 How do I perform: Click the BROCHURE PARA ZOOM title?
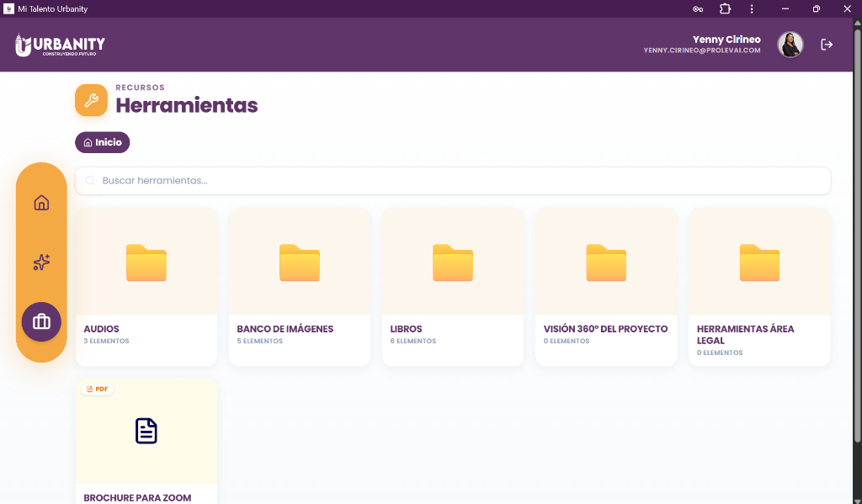(x=137, y=498)
